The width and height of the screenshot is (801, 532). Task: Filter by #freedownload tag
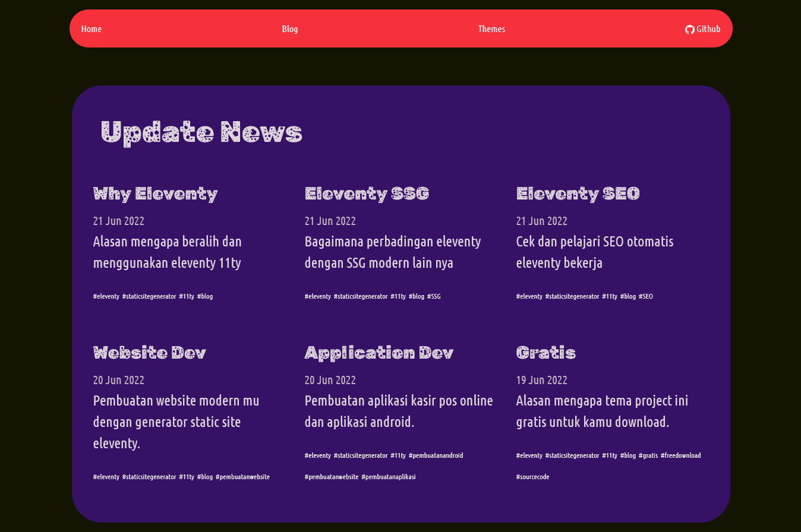(x=680, y=455)
